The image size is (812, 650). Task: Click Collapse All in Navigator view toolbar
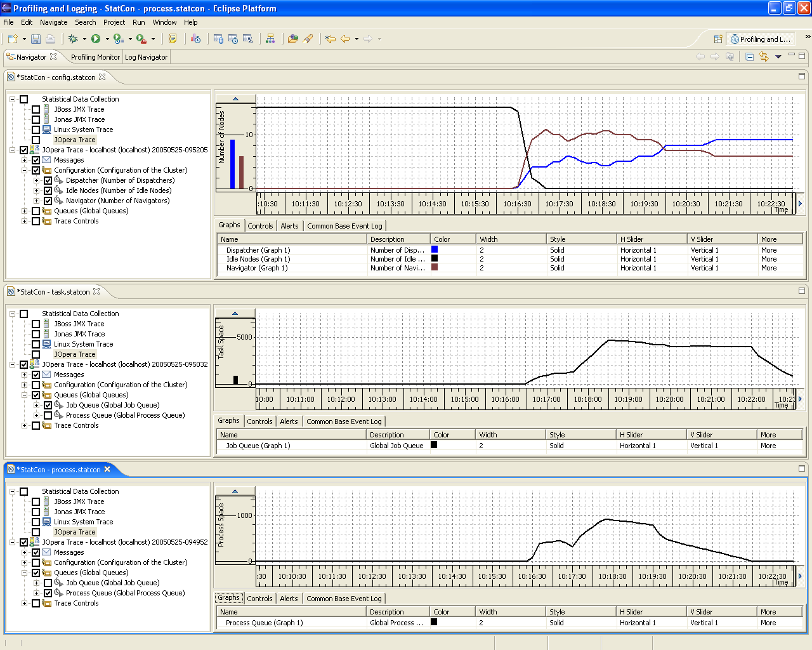749,56
